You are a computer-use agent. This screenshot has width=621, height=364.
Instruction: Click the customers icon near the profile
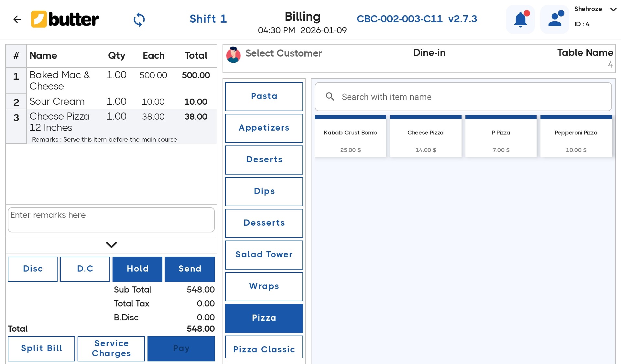click(554, 19)
